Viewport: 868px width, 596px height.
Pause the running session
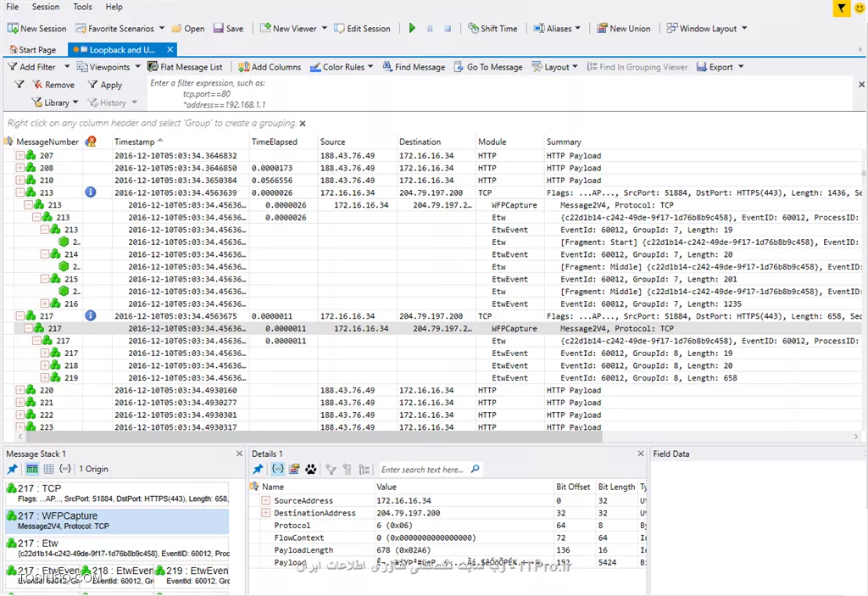tap(430, 28)
